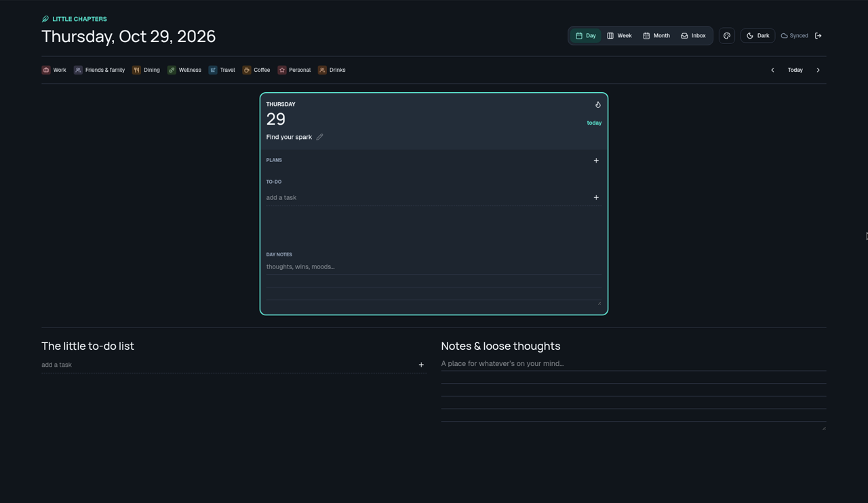Viewport: 868px width, 503px height.
Task: Click the loose thoughts resize handle
Action: [823, 428]
